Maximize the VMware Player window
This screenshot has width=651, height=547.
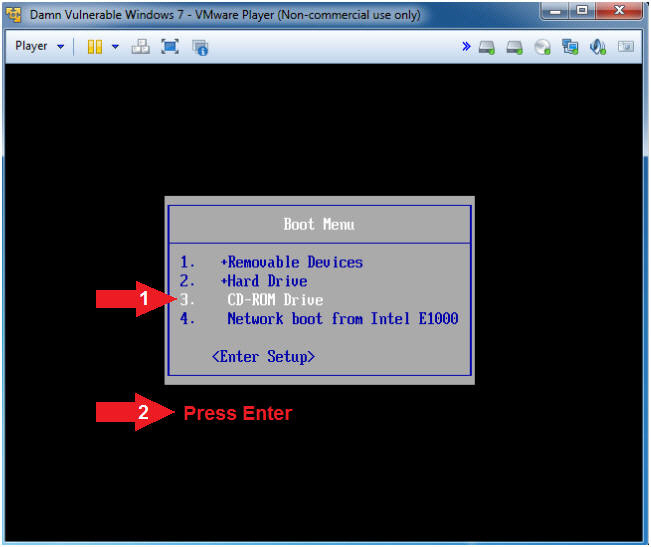coord(582,11)
